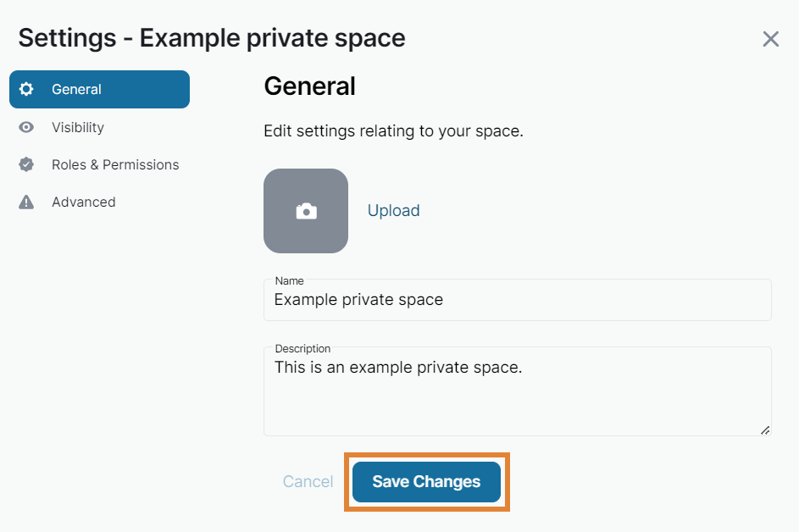Close the settings dialog with the X
This screenshot has height=532, width=799.
tap(770, 39)
